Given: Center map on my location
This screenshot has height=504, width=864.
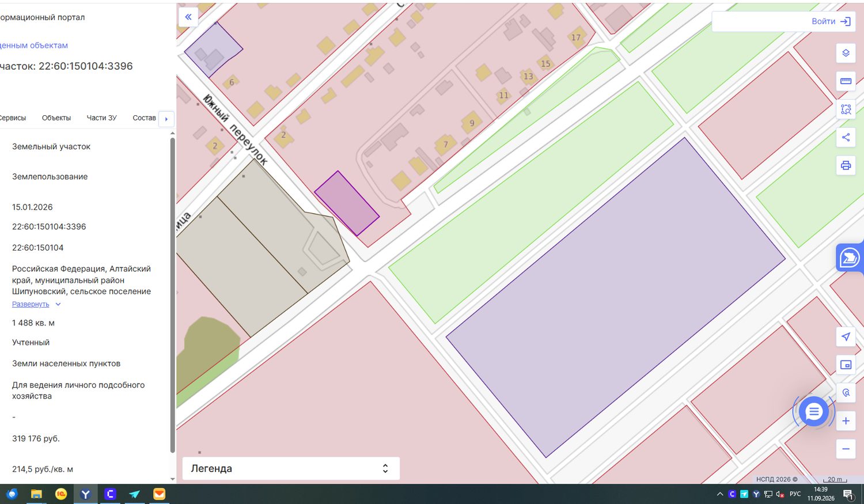Looking at the screenshot, I should tap(846, 337).
